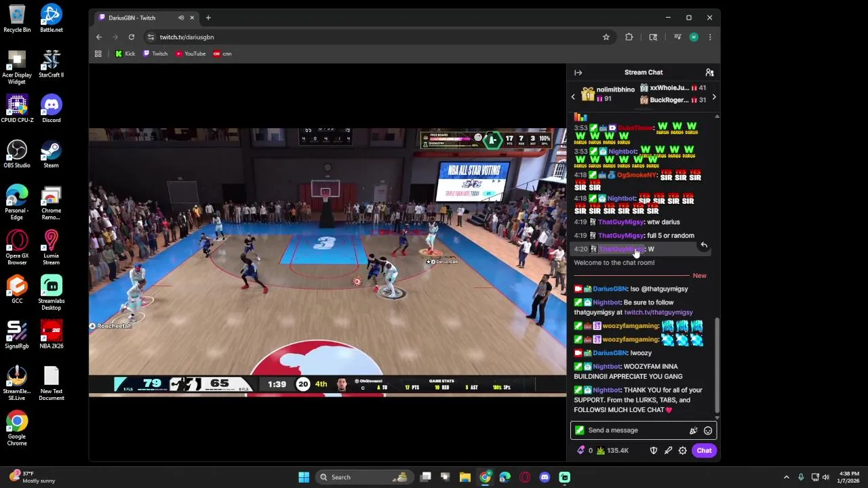This screenshot has height=488, width=868.
Task: Collapse the Stream Chat panel
Action: click(578, 73)
